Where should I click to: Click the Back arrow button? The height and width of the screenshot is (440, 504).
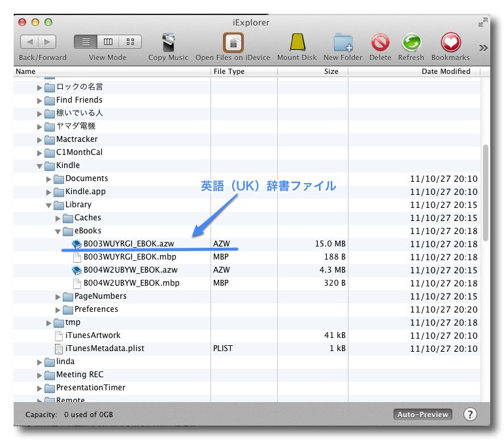29,42
